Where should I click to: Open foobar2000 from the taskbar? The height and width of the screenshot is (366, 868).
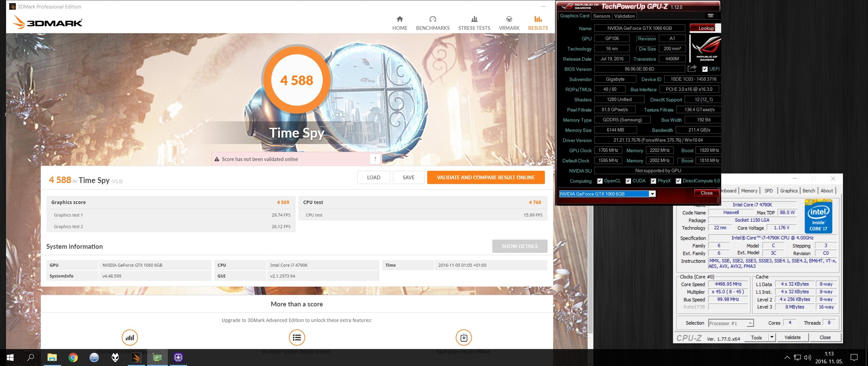[115, 358]
